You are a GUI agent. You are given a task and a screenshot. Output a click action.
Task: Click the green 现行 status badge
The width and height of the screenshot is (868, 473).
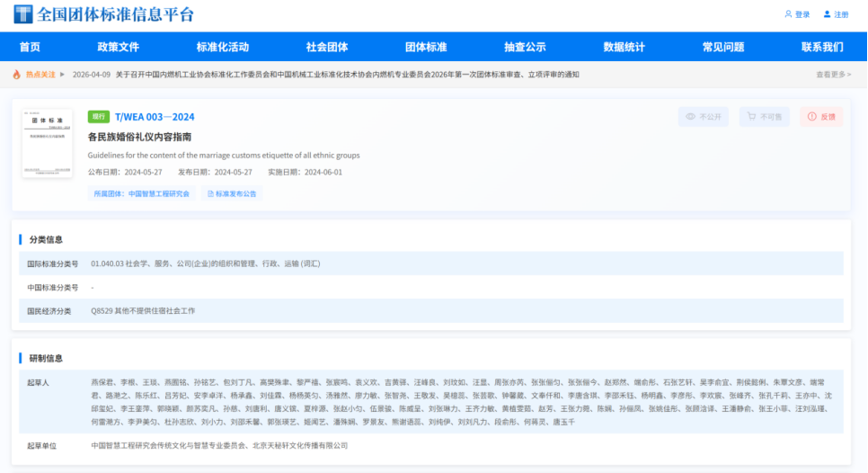click(x=98, y=117)
